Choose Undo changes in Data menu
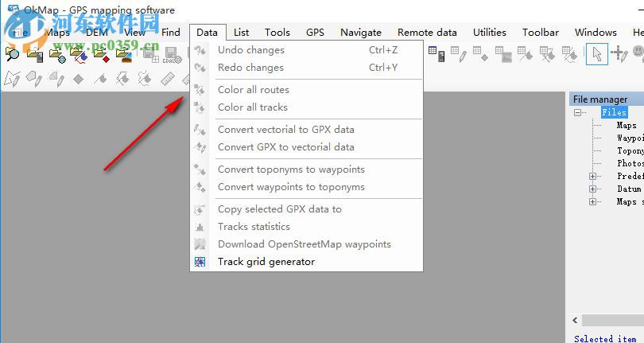The height and width of the screenshot is (343, 644). (306, 50)
